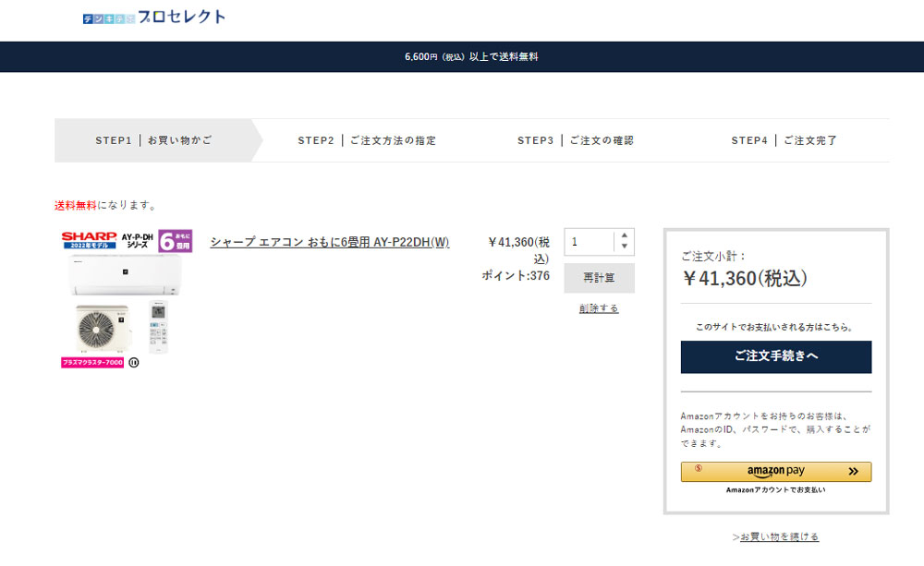This screenshot has width=924, height=566.
Task: Remove the item via 削除する link
Action: 599,308
